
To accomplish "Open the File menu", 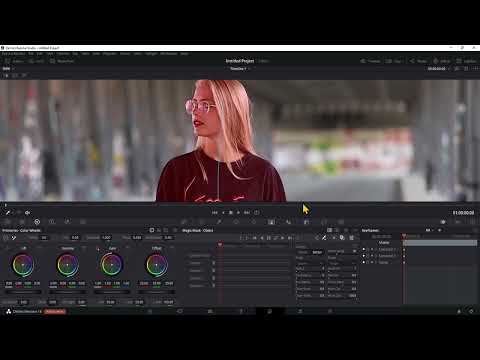I will [x=31, y=54].
